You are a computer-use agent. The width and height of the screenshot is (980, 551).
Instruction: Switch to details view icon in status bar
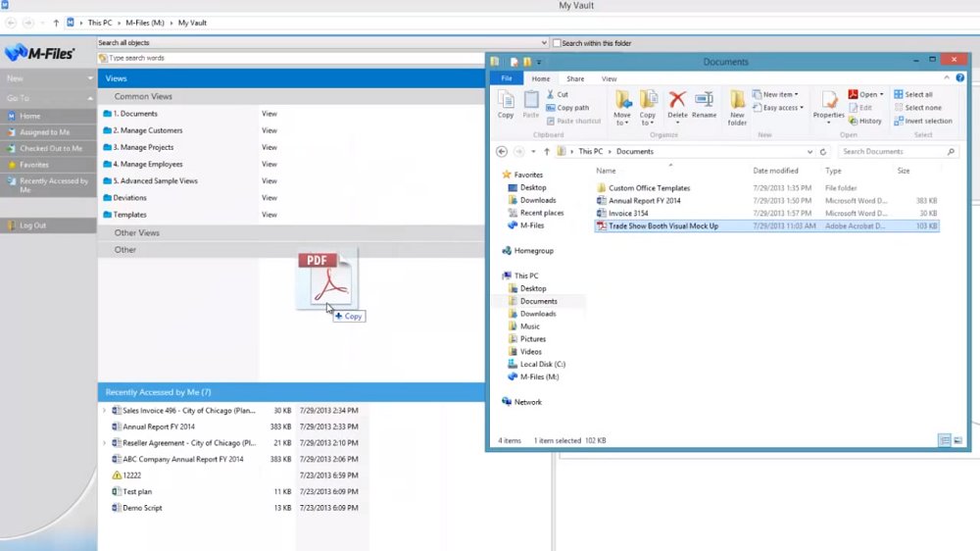(x=945, y=440)
